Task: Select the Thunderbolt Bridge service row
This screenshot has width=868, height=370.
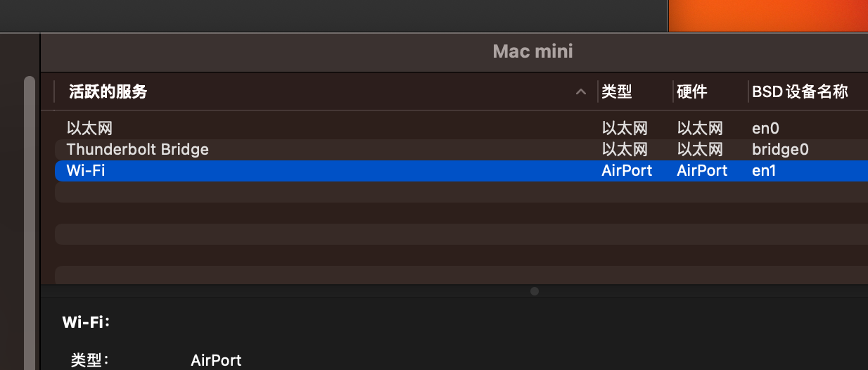Action: (138, 149)
